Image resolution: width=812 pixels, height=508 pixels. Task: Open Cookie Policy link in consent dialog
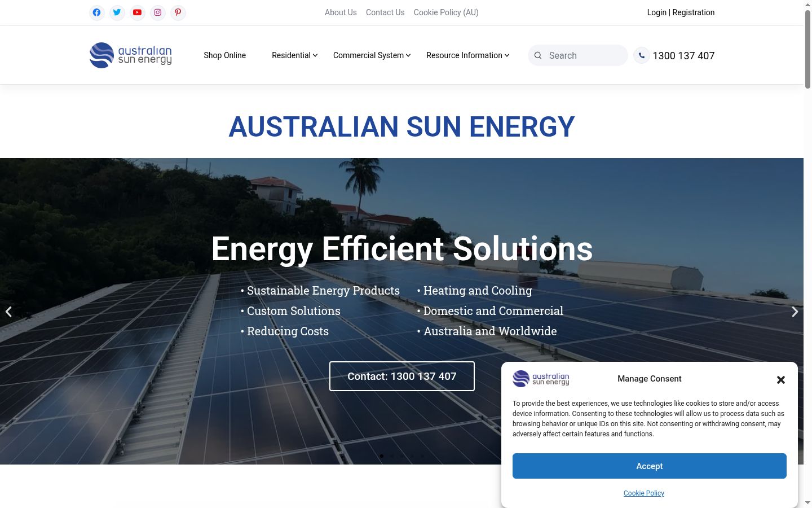click(644, 493)
